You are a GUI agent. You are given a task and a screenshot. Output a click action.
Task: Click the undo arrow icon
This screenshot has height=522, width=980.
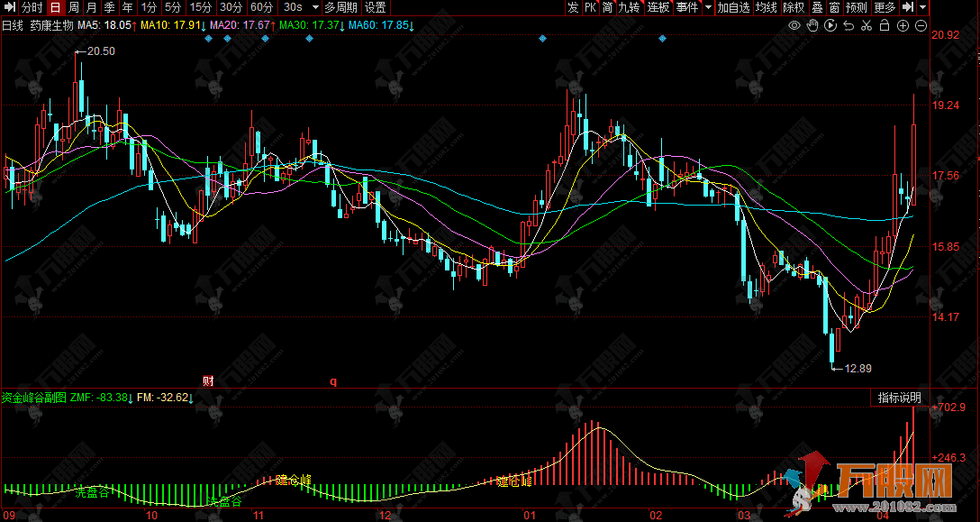coord(848,25)
